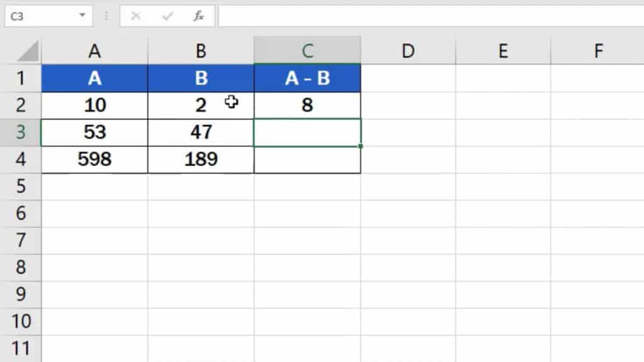644x362 pixels.
Task: Click the fill handle of cell C3
Action: click(360, 145)
